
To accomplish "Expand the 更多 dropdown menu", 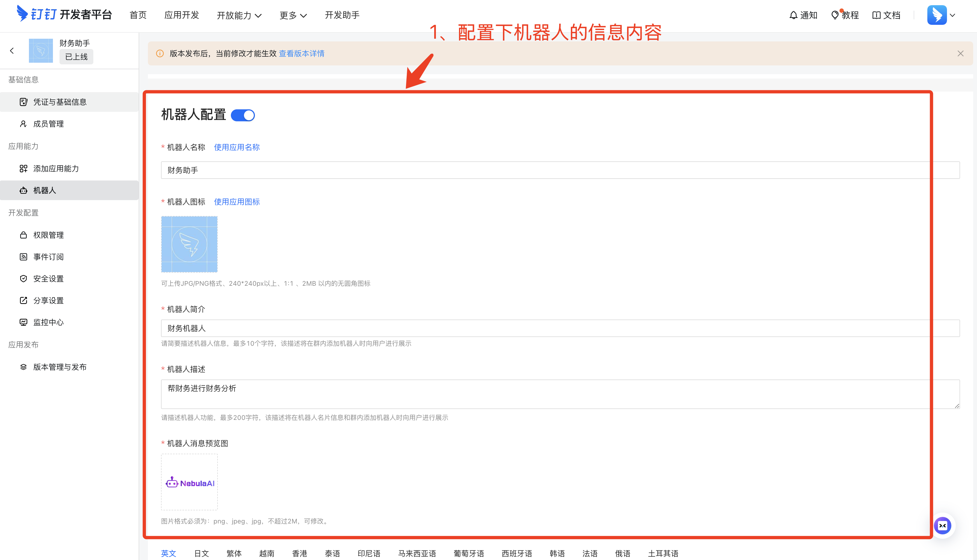I will point(293,15).
